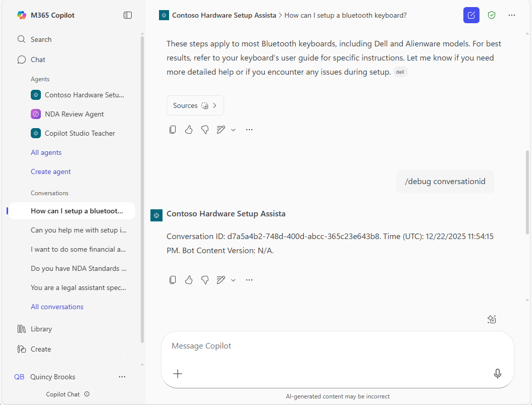This screenshot has width=532, height=405.
Task: Click the plus icon to add attachment
Action: tap(178, 373)
